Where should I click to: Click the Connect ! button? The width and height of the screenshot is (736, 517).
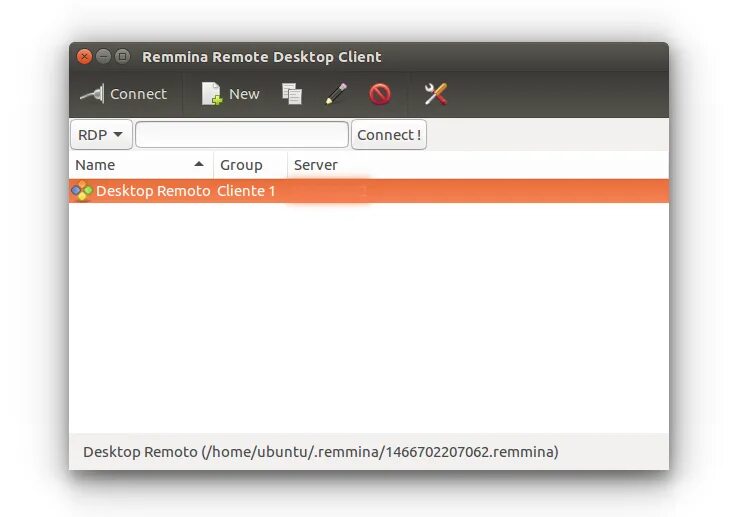[x=389, y=135]
